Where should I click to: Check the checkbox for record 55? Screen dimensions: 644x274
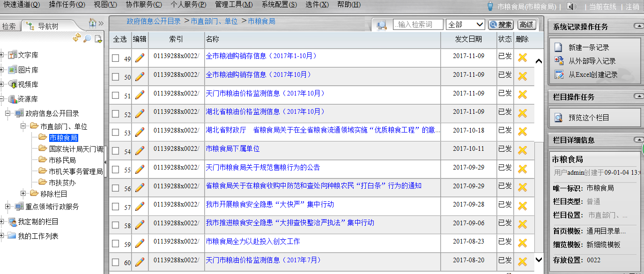116,170
